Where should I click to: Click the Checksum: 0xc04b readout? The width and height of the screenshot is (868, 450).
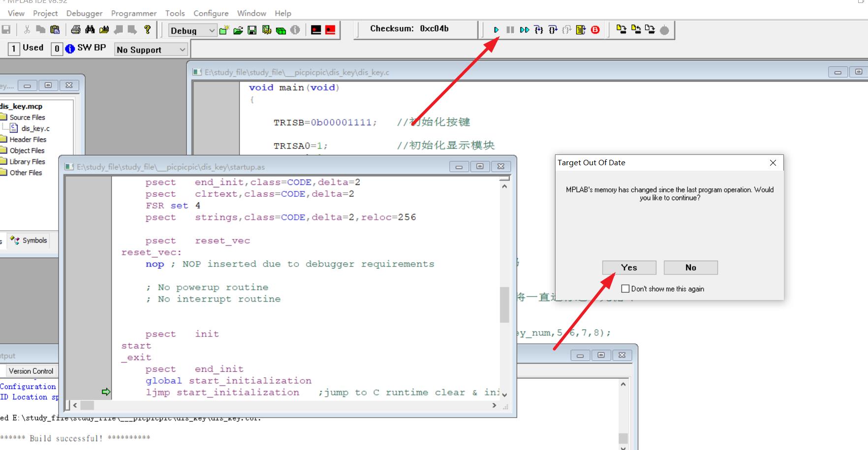(x=409, y=29)
